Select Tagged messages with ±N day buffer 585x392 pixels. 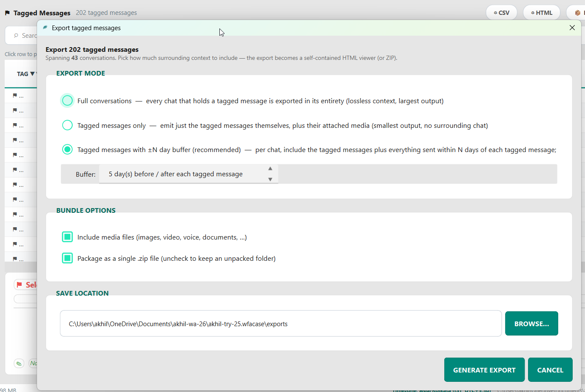click(67, 149)
